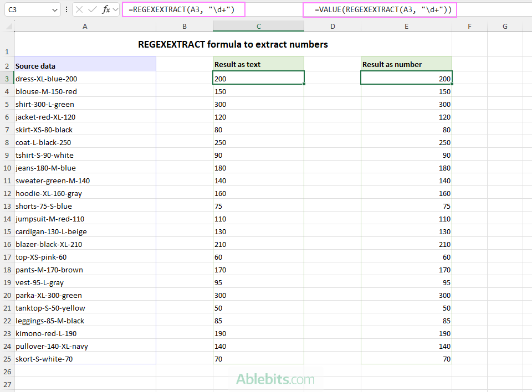Viewport: 532px width, 392px height.
Task: Select row 3 header
Action: pos(7,79)
